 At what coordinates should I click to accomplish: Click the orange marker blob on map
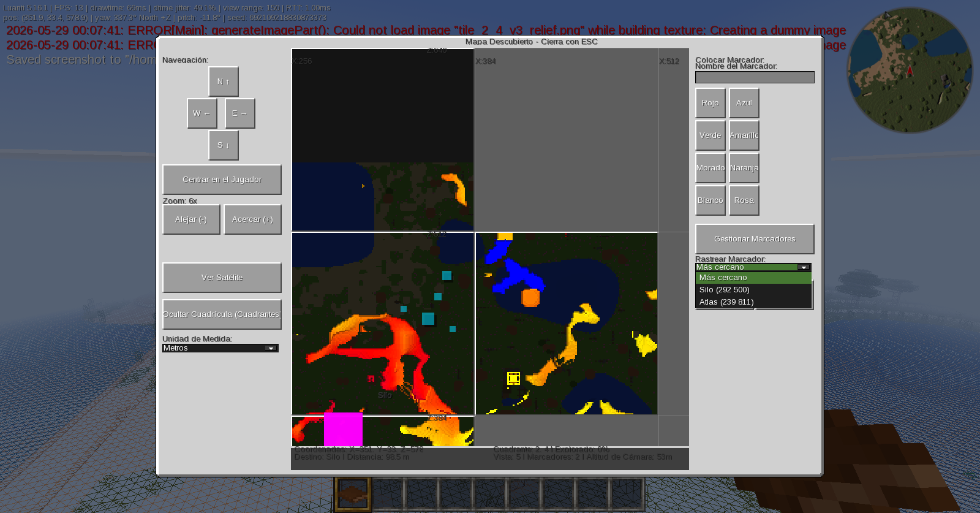(530, 298)
